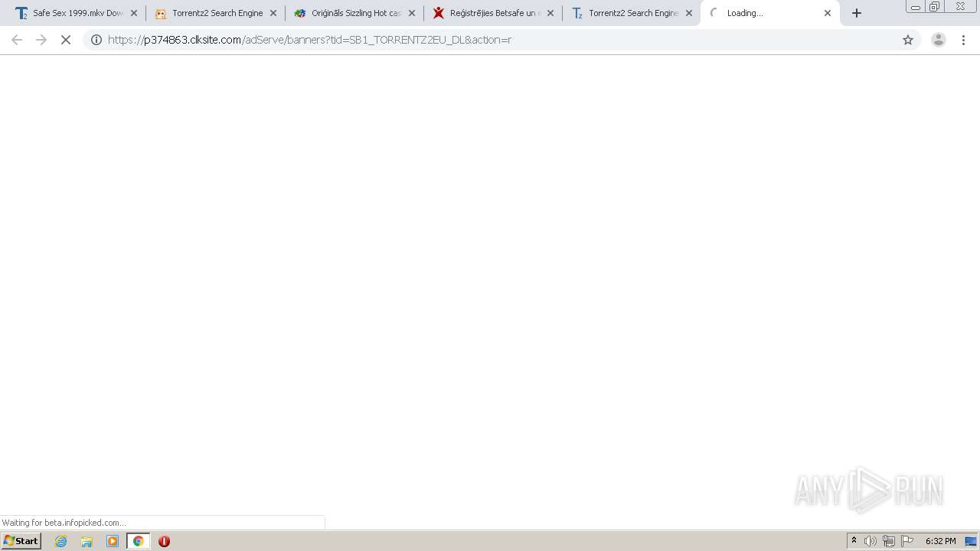Show hidden system tray icons
Image resolution: width=980 pixels, height=551 pixels.
tap(854, 541)
